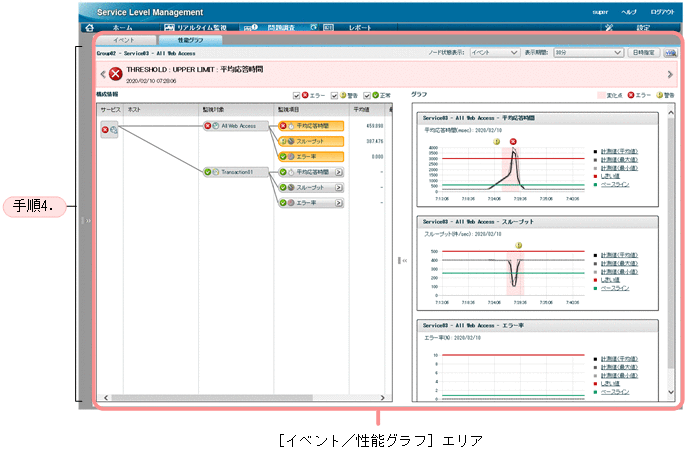Click 計測値(最大値) legend link in response time graph
The width and height of the screenshot is (687, 453).
tap(619, 160)
